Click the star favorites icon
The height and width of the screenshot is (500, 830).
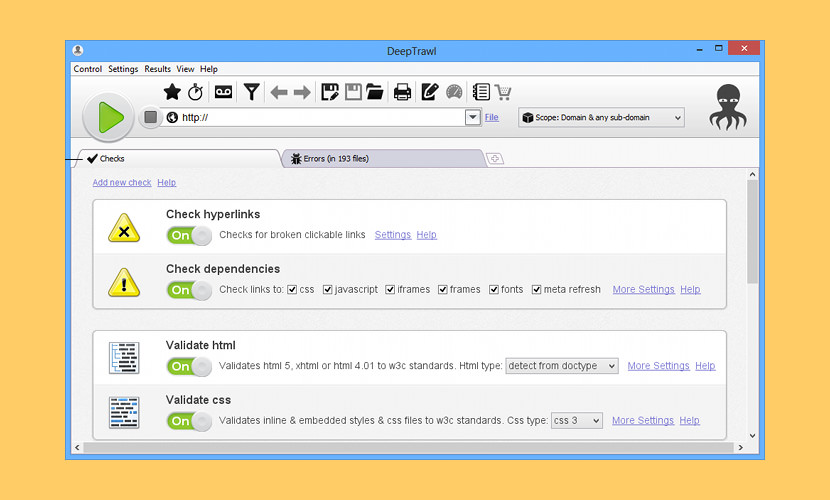(172, 92)
